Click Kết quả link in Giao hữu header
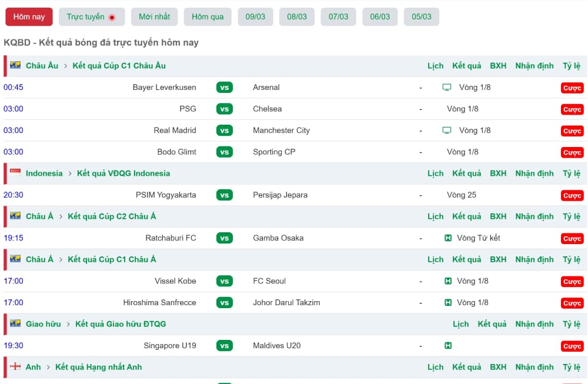This screenshot has height=384, width=588. (x=492, y=324)
